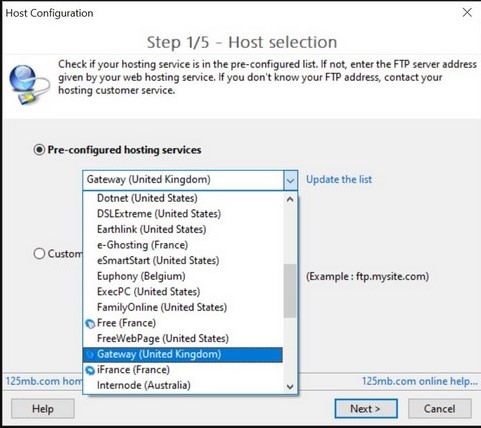The width and height of the screenshot is (481, 428).
Task: Click the Update the list link
Action: 339,180
